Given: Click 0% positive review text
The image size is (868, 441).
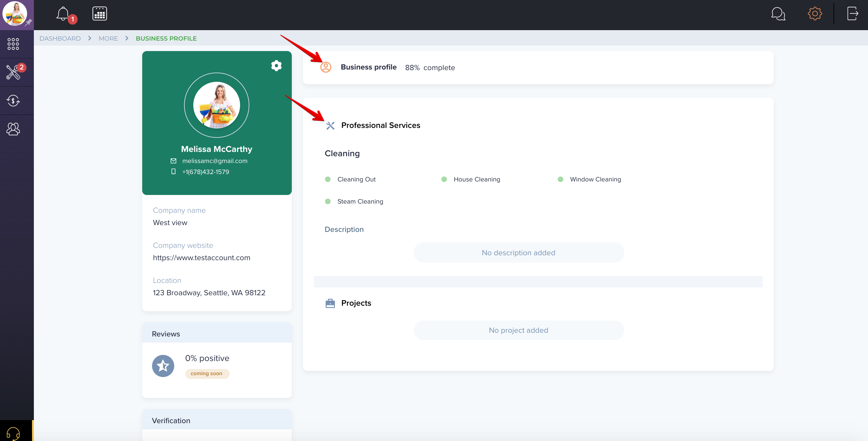Looking at the screenshot, I should 207,358.
